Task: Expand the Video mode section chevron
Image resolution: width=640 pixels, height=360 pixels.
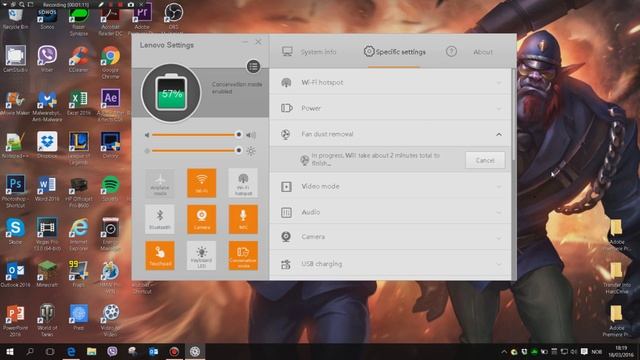Action: [499, 187]
